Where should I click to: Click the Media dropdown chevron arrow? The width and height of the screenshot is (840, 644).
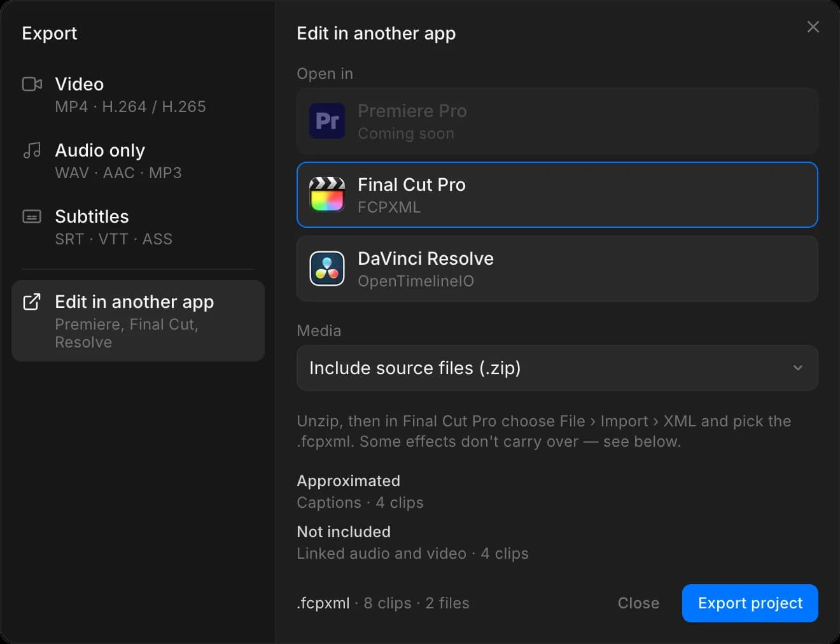point(797,368)
